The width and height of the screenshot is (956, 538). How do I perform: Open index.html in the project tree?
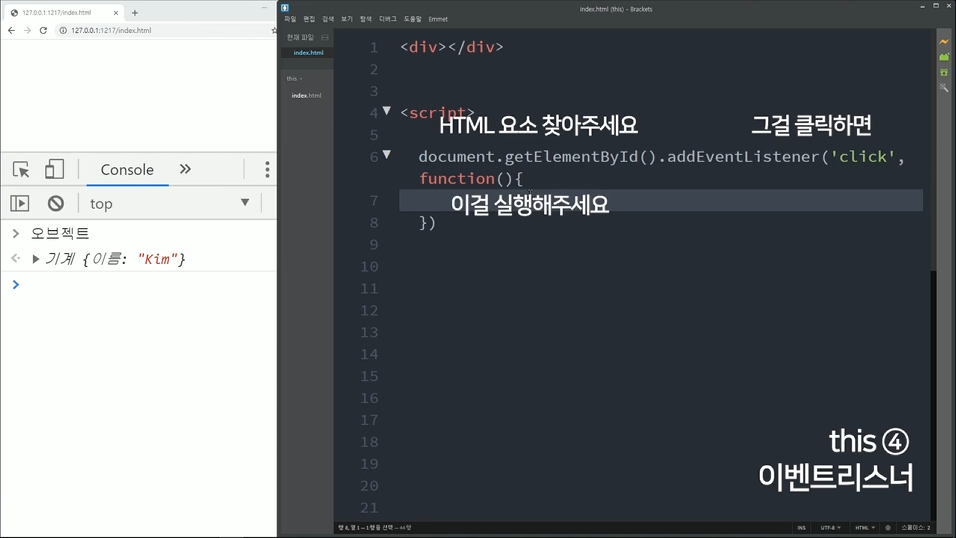click(x=306, y=95)
